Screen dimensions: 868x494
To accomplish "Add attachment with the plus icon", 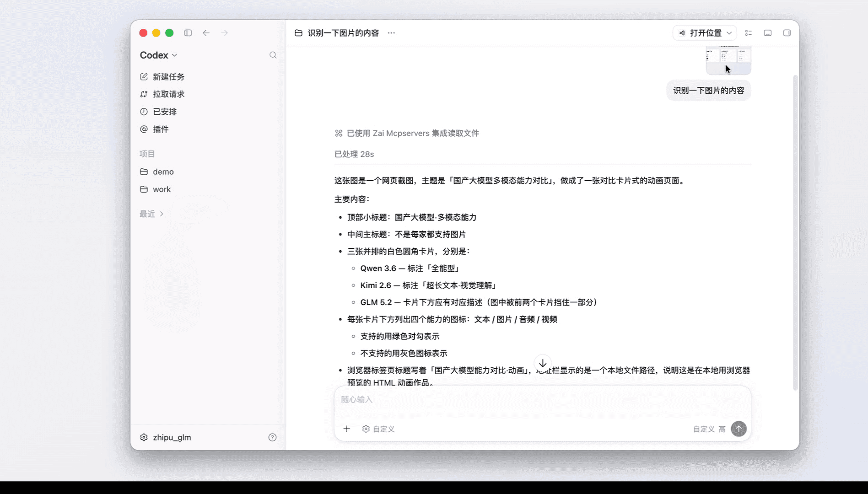I will point(347,429).
